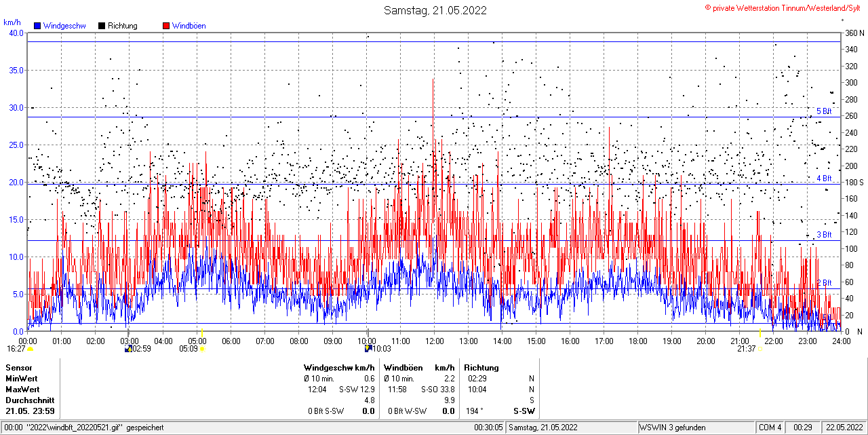Select the Richtung legend label
Screen dimensions: 868x435
123,26
